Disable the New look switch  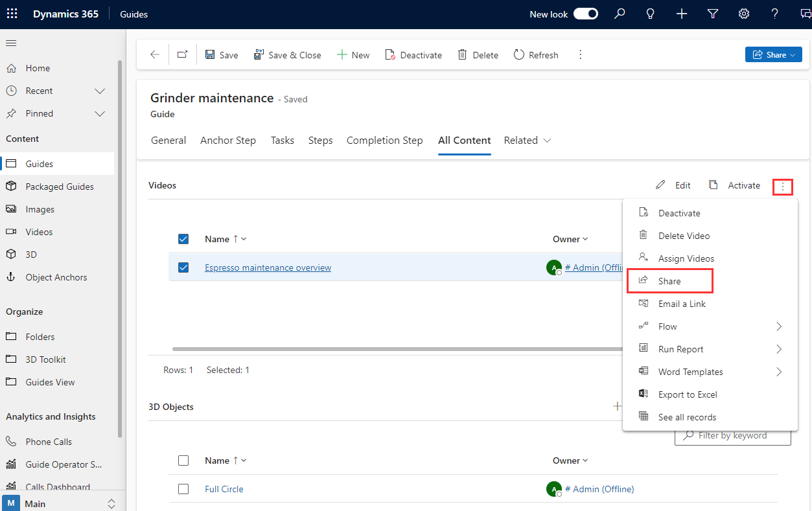[x=586, y=12]
